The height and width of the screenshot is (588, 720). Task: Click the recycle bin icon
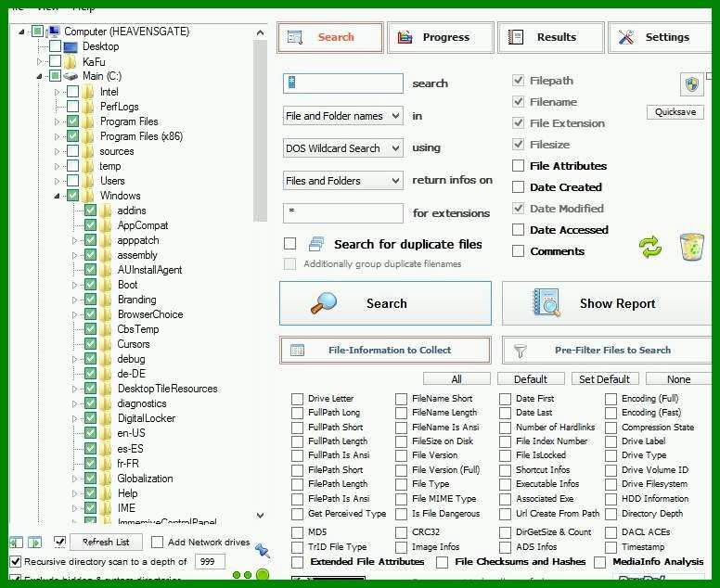pos(691,247)
